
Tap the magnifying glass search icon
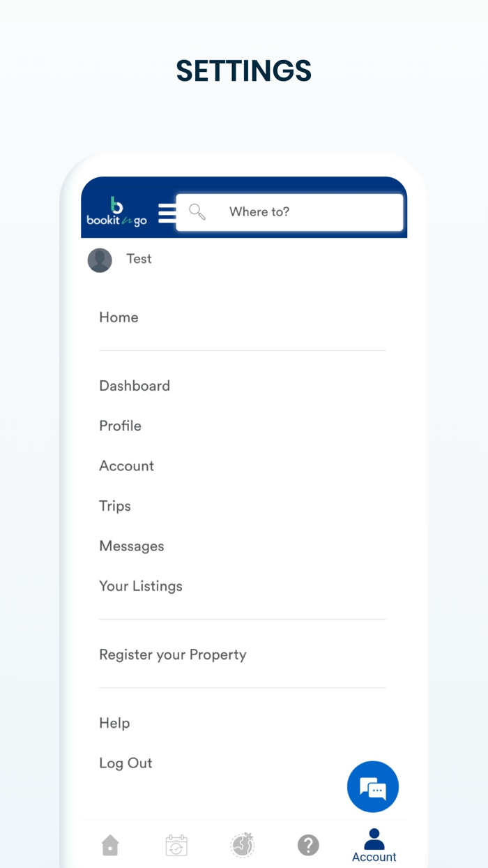(197, 212)
